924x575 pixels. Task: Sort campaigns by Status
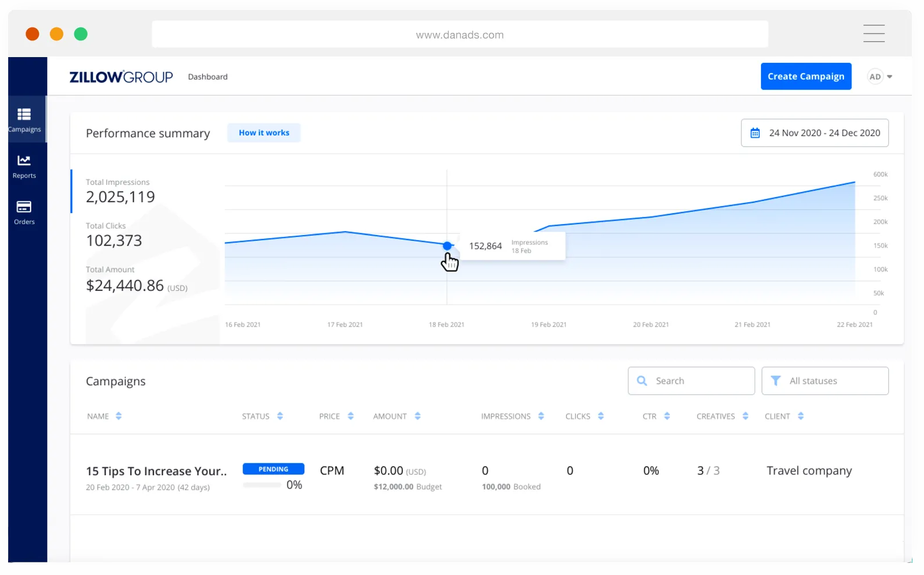[280, 416]
